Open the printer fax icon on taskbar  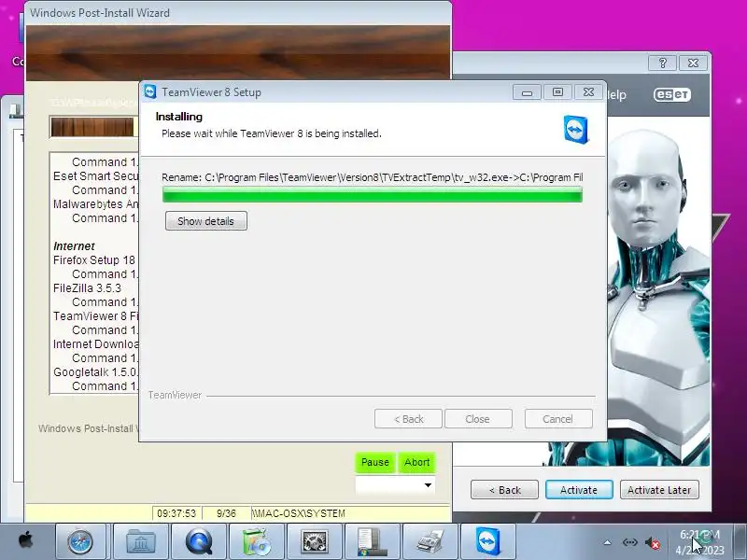point(430,541)
